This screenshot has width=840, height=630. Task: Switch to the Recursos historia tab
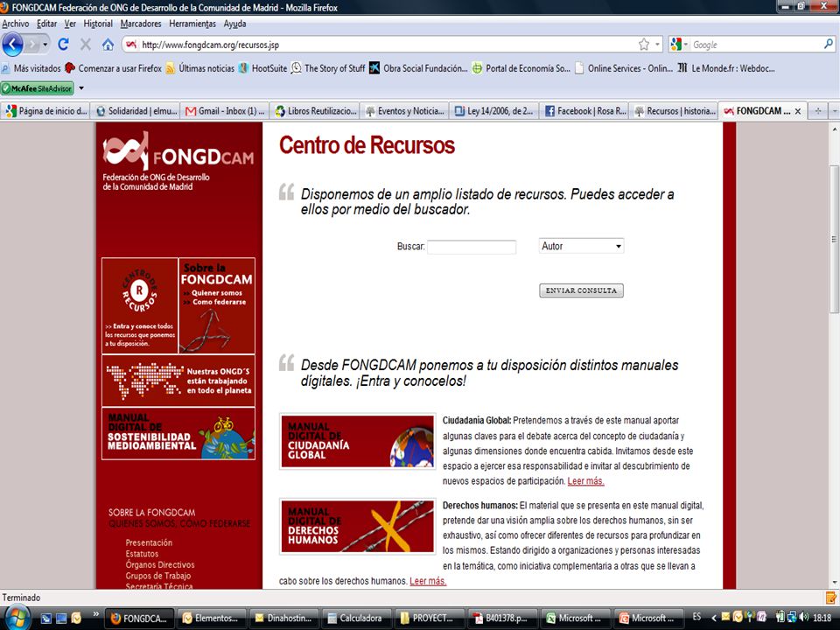674,111
